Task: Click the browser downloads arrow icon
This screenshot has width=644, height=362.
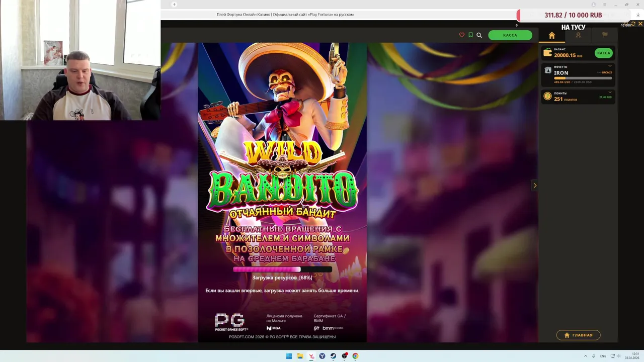Action: pyautogui.click(x=638, y=15)
